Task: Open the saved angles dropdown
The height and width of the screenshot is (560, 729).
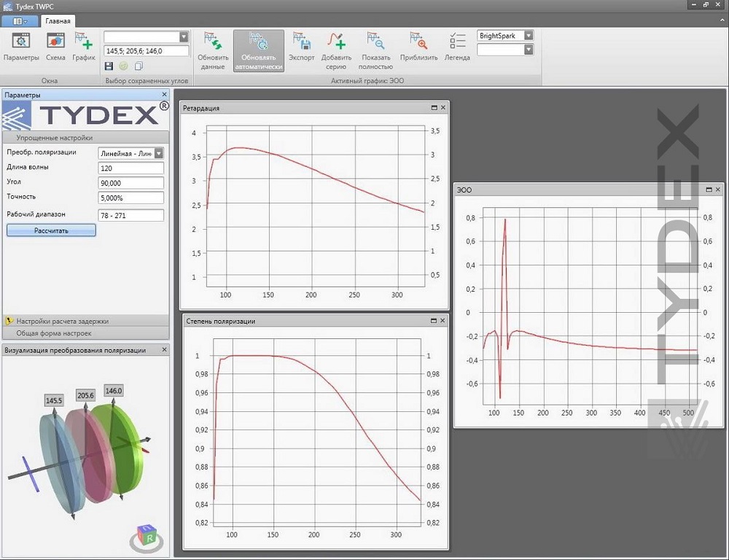Action: pos(184,36)
